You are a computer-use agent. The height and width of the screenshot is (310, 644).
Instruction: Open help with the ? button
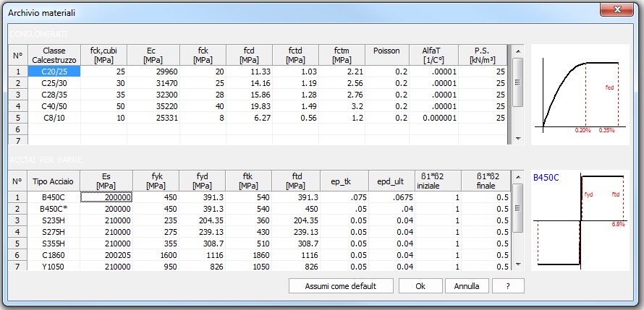coord(508,286)
